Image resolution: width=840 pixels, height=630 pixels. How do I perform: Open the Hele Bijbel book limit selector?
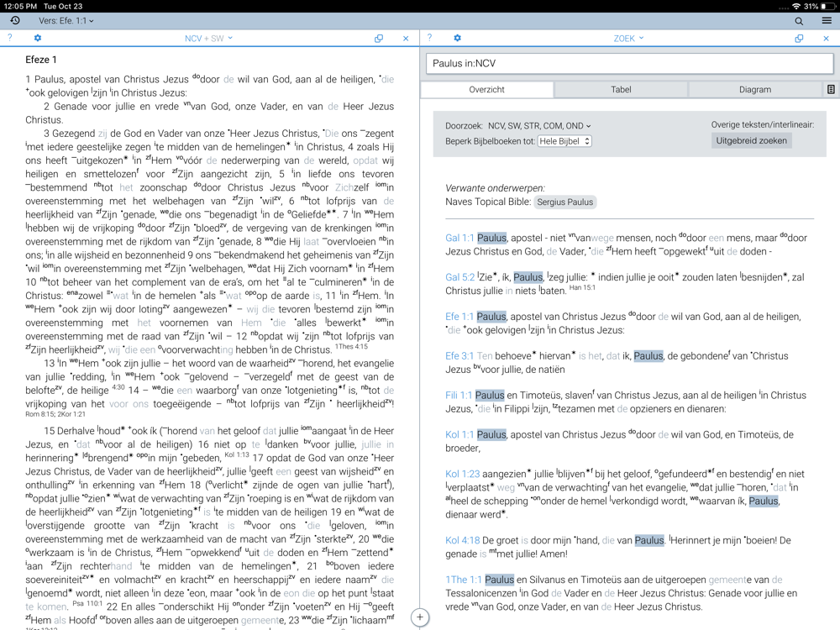(564, 141)
